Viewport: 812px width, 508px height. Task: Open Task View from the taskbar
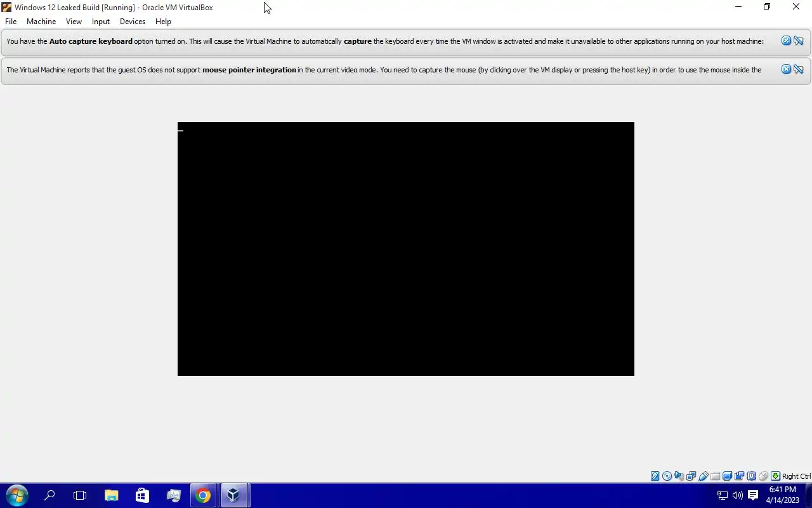[80, 495]
